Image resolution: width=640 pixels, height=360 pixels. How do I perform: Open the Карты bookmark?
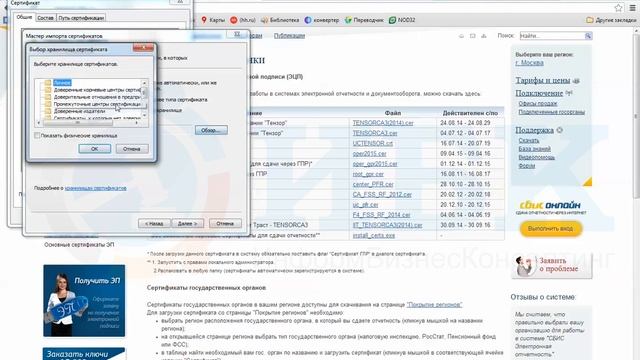[213, 20]
